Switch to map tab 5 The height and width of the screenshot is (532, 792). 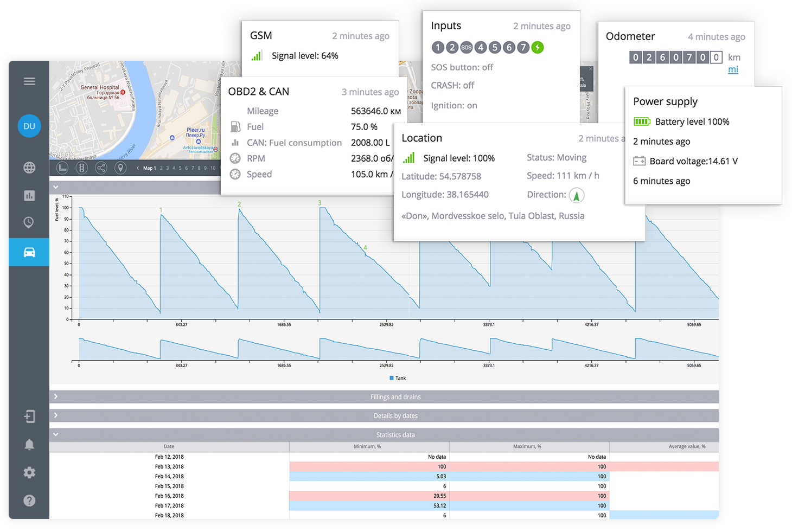(x=180, y=168)
